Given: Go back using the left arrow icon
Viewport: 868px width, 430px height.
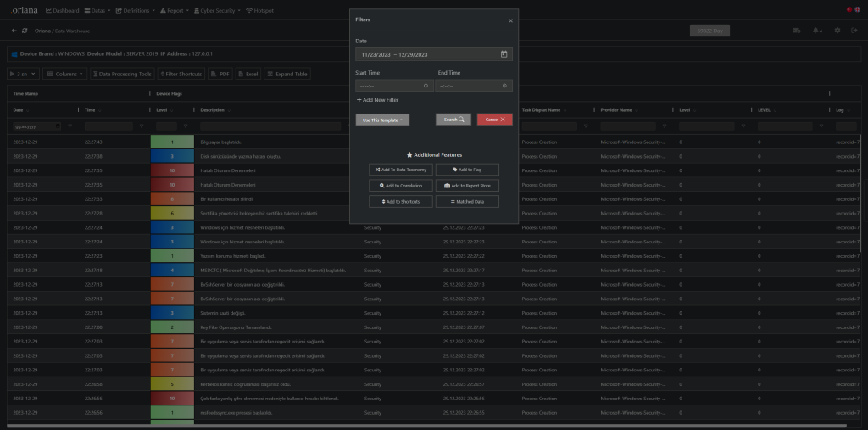Looking at the screenshot, I should pyautogui.click(x=14, y=31).
